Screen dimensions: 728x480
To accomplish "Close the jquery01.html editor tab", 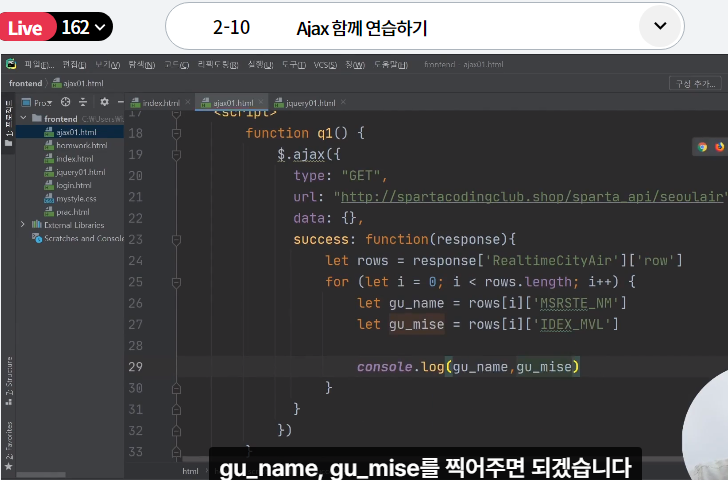I will pos(343,102).
